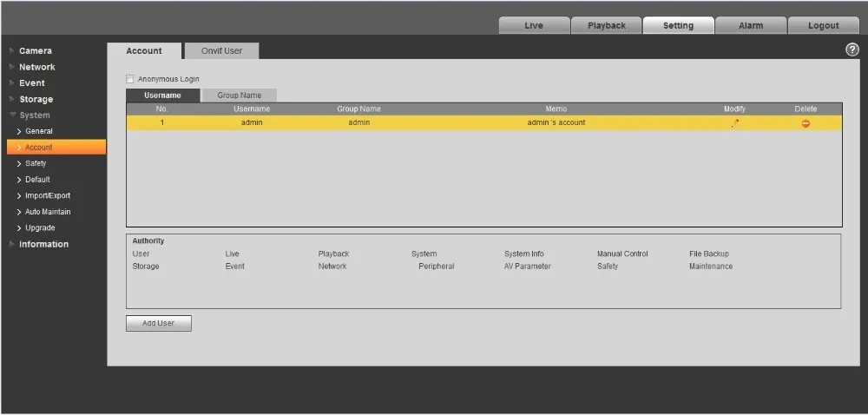Click the 'Maintenance' authority label
Viewport: 868px width, 415px height.
[711, 267]
